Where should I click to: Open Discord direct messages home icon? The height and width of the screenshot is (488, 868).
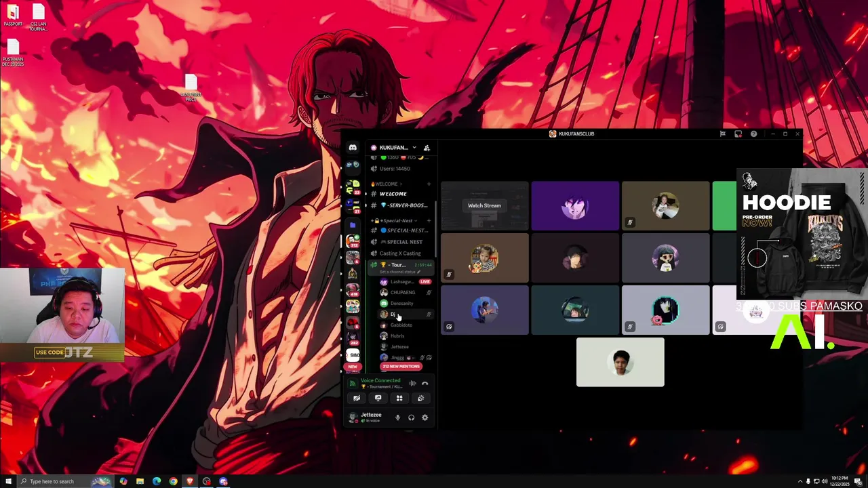pyautogui.click(x=353, y=148)
